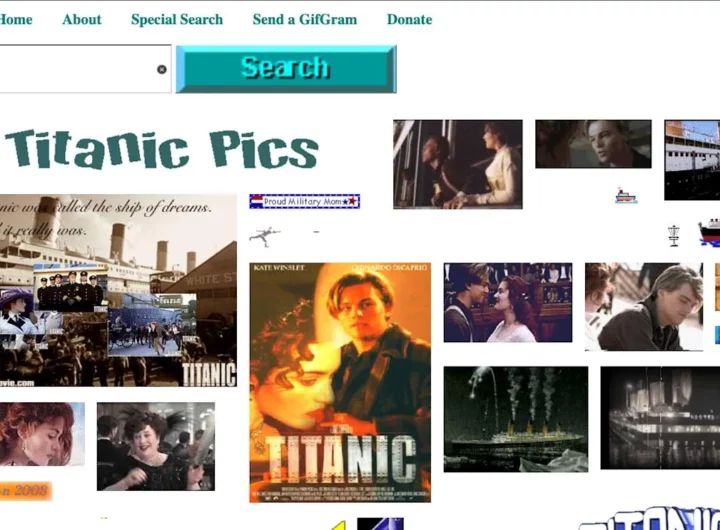Open the red-haired woman portrait thumbnail
The image size is (720, 530).
tap(42, 434)
